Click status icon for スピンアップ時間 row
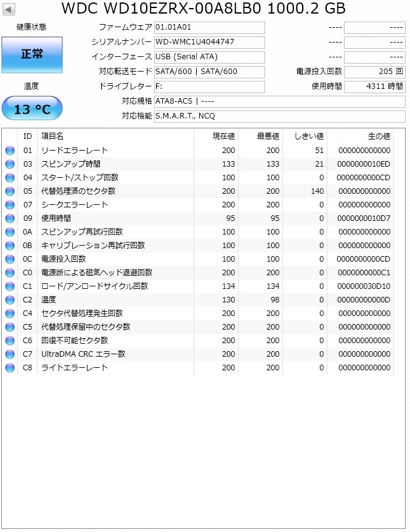This screenshot has height=532, width=410. tap(10, 164)
